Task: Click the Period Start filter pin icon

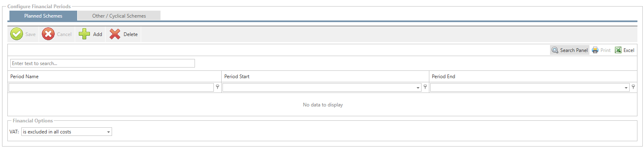Action: 425,87
